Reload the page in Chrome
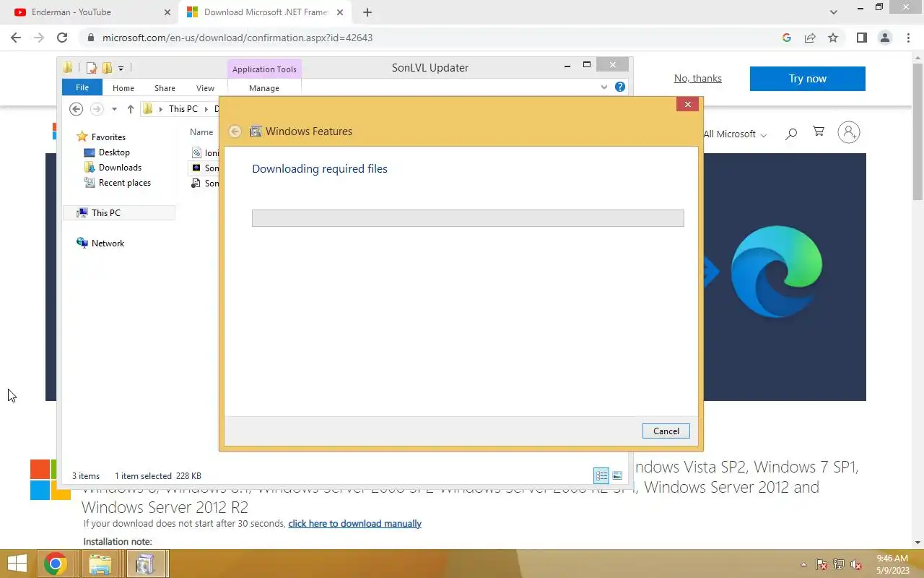 (62, 38)
